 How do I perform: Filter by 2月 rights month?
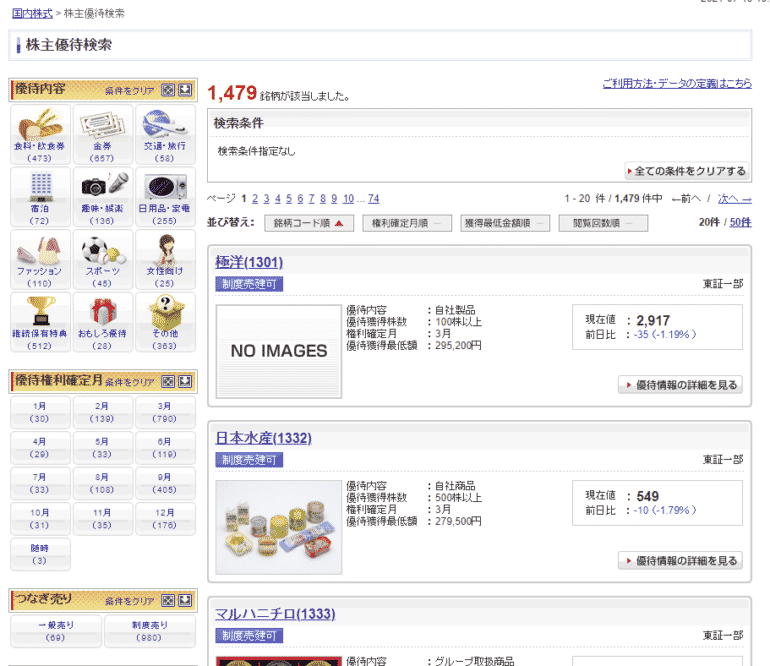coord(102,413)
